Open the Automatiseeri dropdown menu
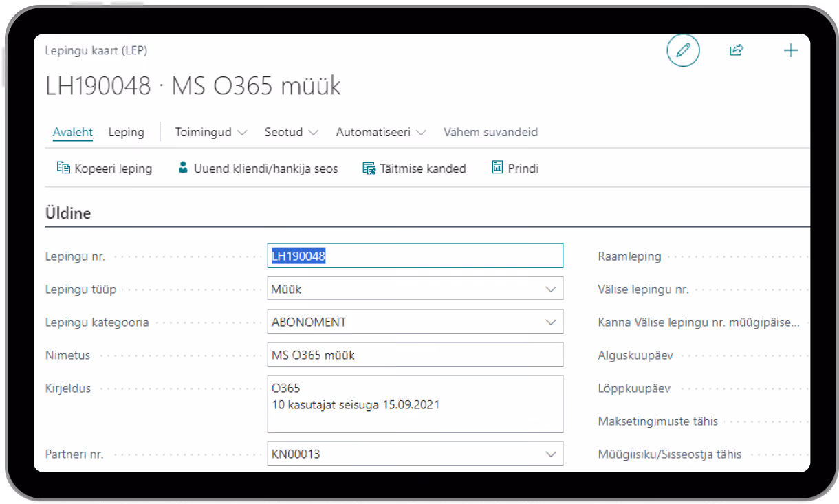Image resolution: width=839 pixels, height=504 pixels. [381, 132]
